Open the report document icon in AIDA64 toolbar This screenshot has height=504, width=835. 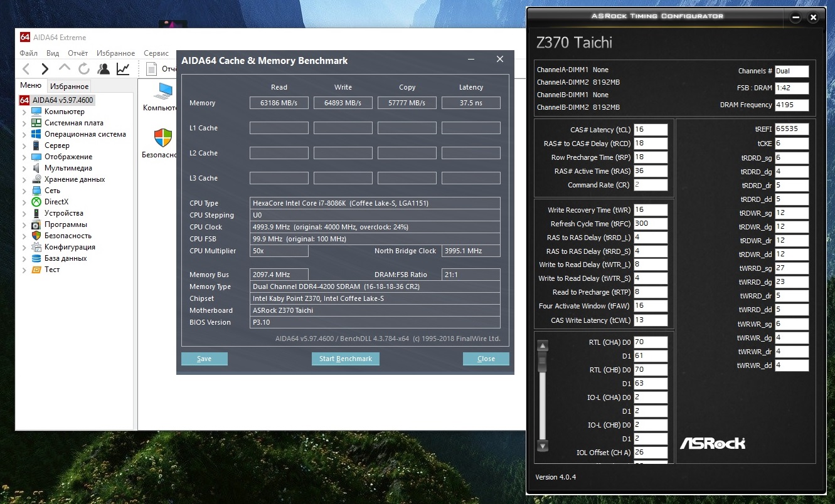(151, 69)
